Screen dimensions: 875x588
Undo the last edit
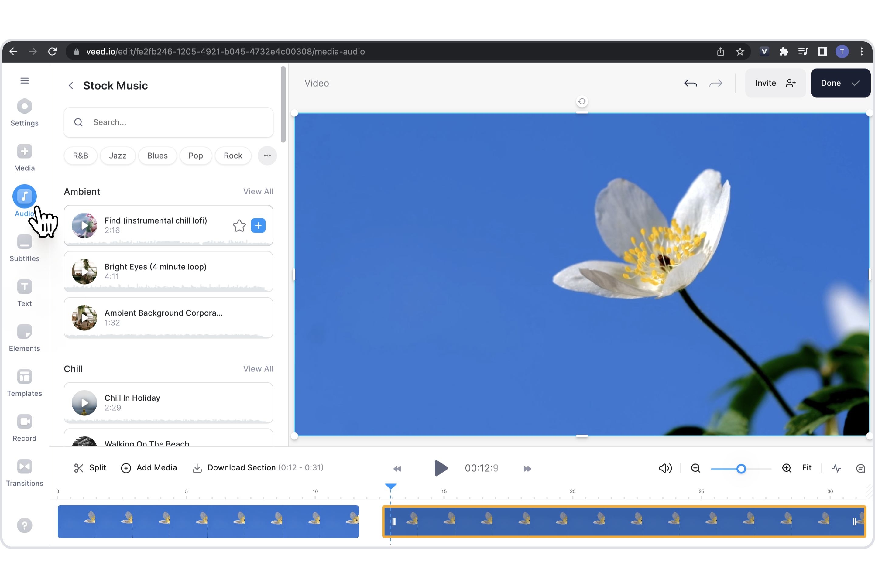[x=691, y=83]
